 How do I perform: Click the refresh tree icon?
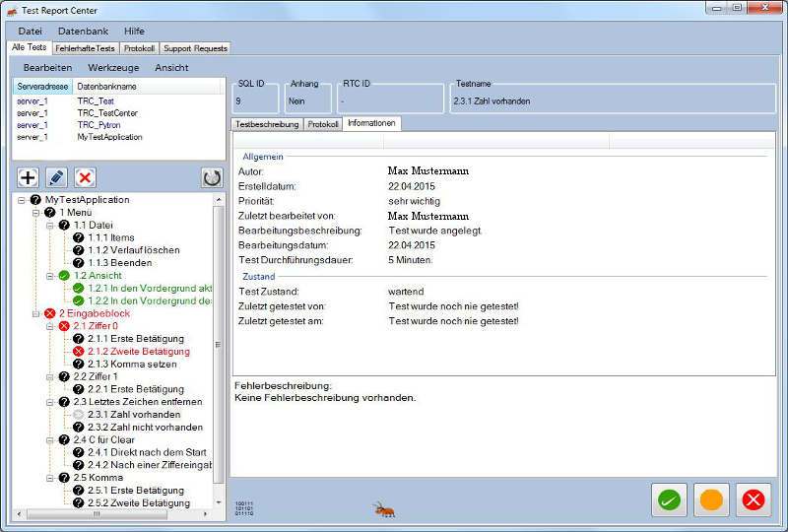tap(212, 177)
